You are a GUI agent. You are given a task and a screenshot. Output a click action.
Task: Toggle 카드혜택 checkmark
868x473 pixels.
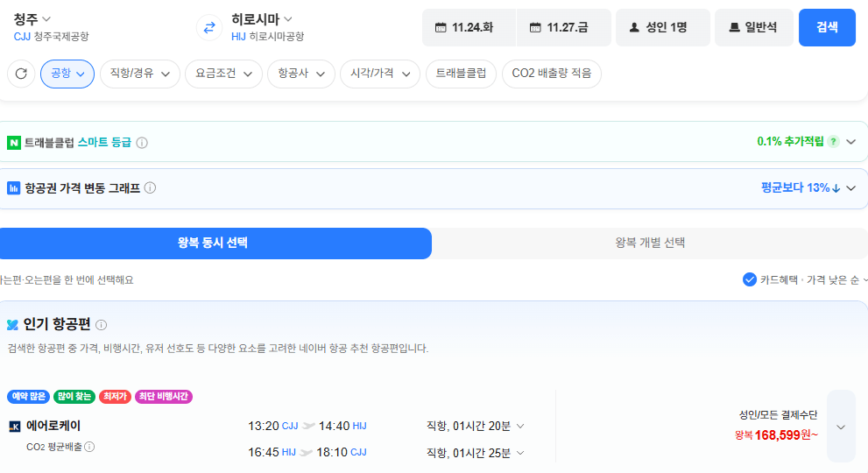coord(750,279)
